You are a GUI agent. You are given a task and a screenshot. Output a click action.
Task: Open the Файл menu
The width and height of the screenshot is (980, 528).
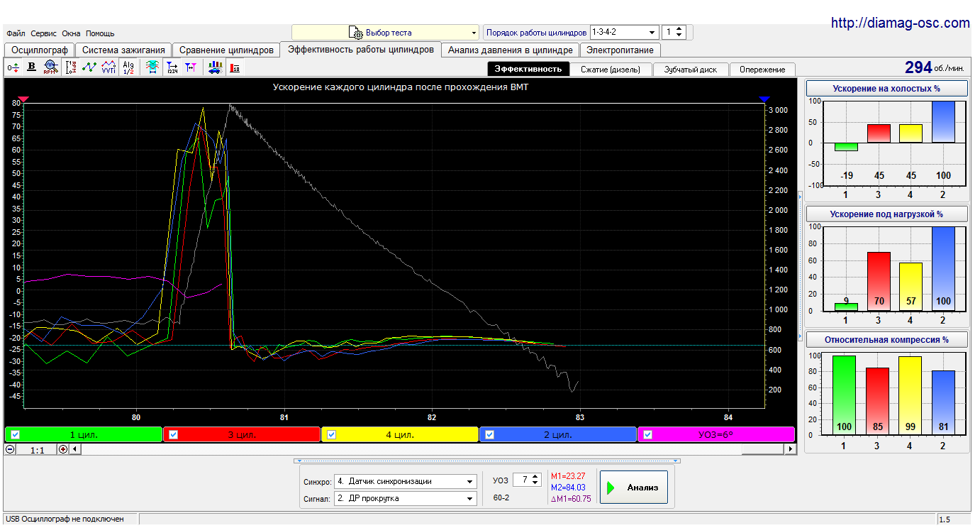[x=16, y=33]
